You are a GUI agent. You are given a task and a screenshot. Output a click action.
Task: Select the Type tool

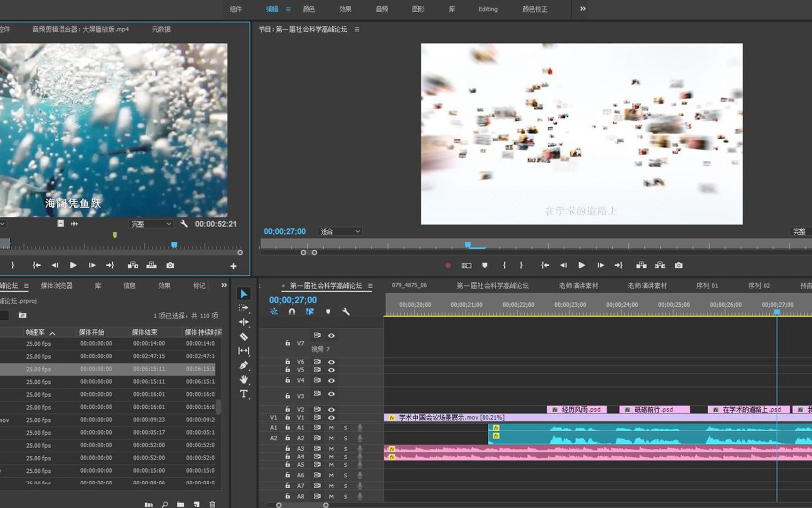click(243, 394)
